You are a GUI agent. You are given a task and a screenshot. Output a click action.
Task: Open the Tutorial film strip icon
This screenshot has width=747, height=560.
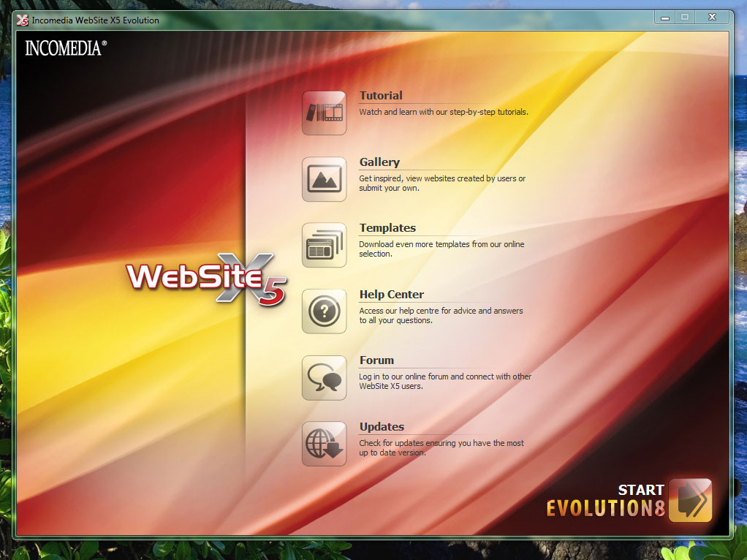tap(324, 113)
